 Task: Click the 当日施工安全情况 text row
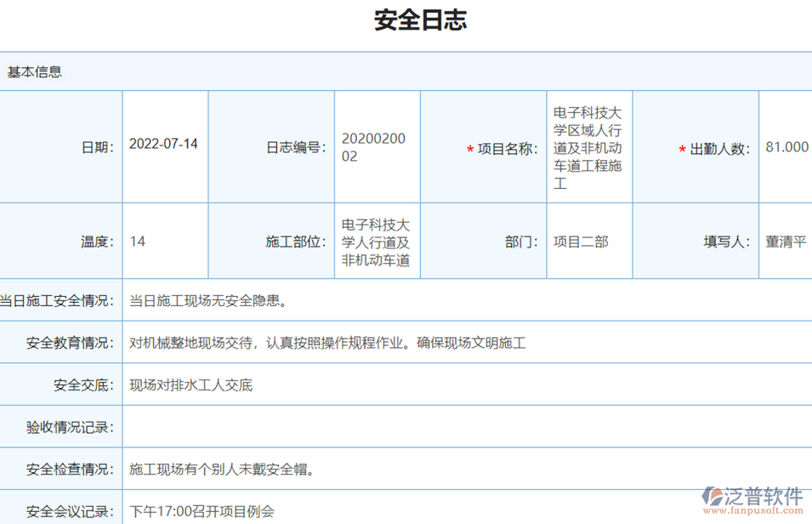click(207, 299)
